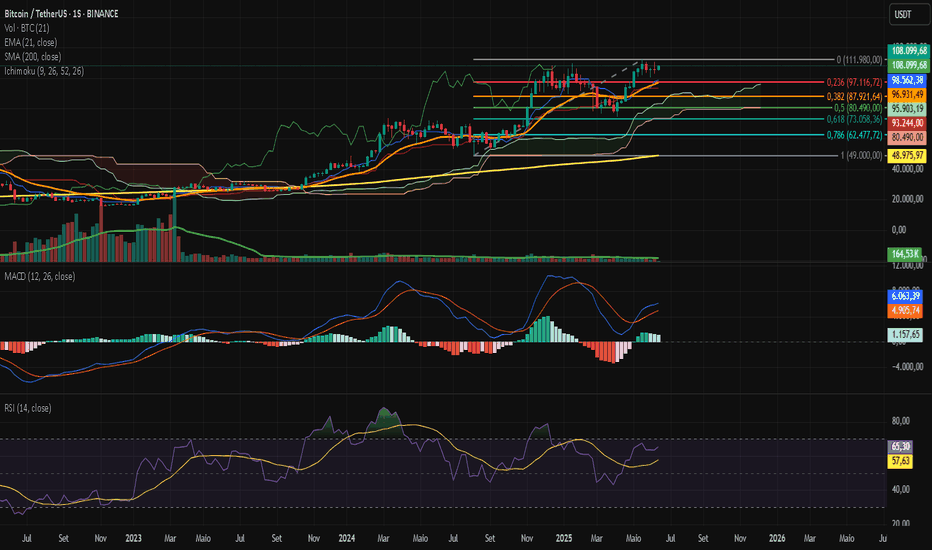Click the 2023 label on time axis

click(x=133, y=538)
